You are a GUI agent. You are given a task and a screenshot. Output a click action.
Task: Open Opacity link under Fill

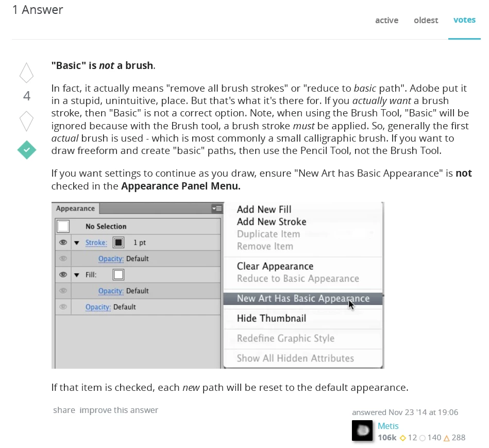(111, 291)
